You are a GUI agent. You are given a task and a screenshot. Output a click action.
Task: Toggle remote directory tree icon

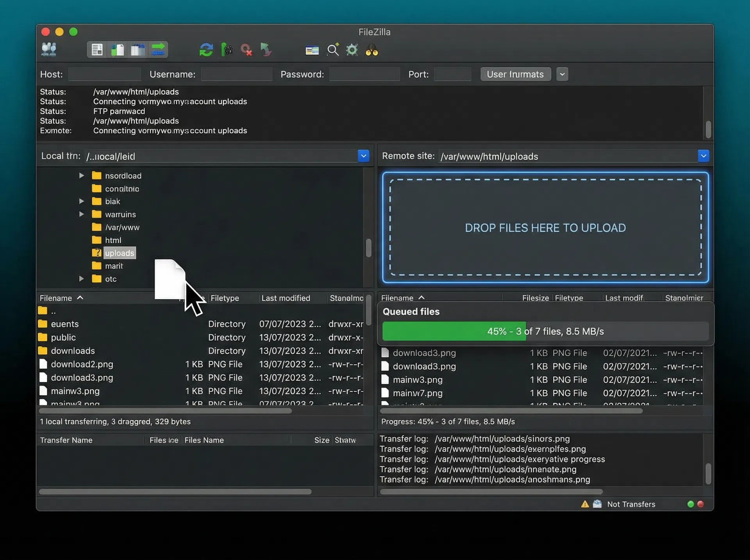pyautogui.click(x=137, y=50)
